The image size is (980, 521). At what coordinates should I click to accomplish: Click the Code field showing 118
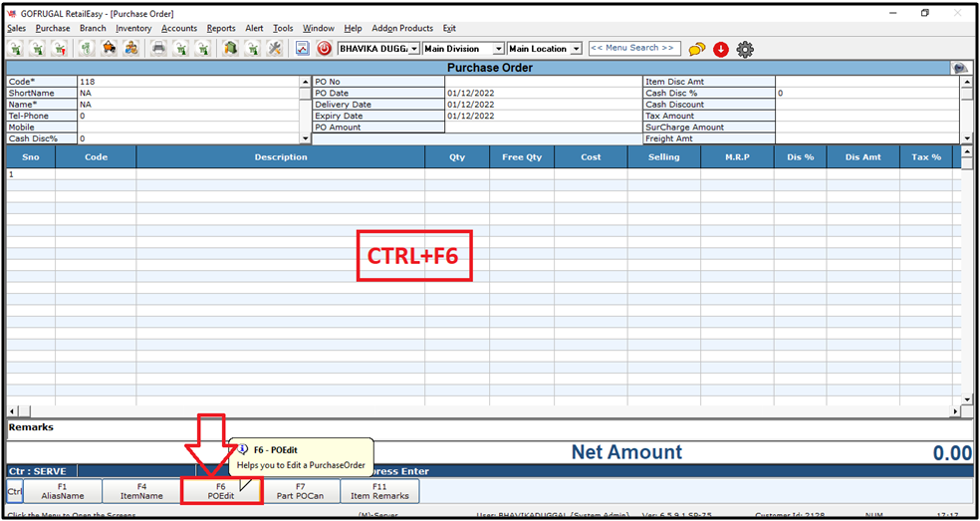pyautogui.click(x=188, y=82)
